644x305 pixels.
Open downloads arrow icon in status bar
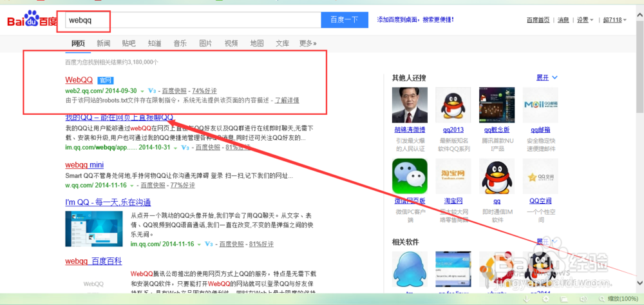(x=526, y=299)
